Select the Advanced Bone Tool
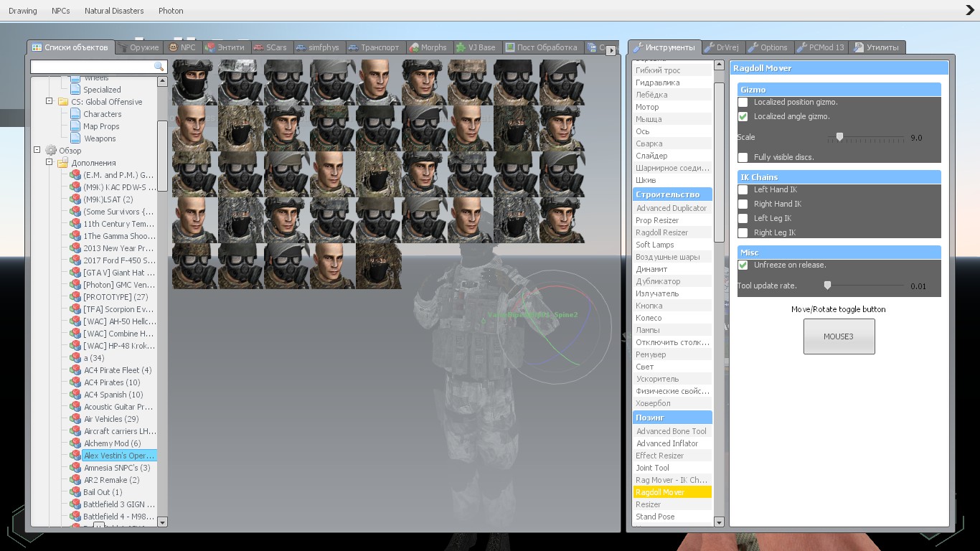The image size is (980, 551). (x=672, y=431)
